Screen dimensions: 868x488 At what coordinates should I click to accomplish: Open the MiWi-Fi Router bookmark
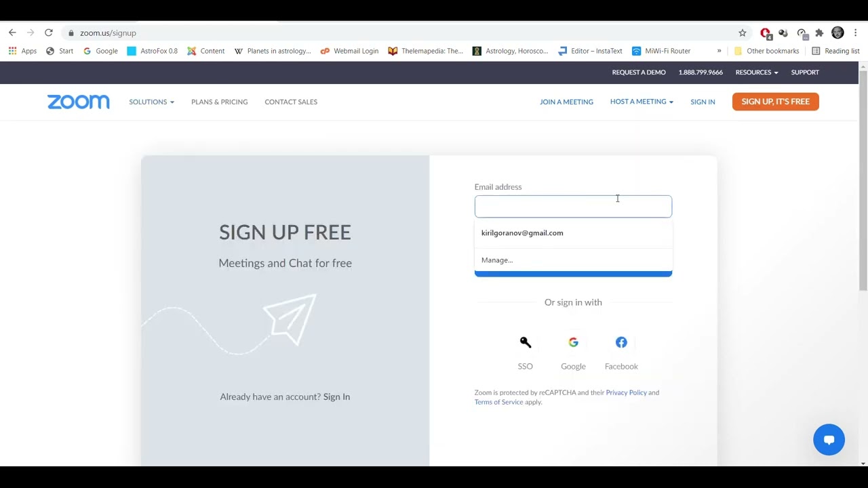[x=661, y=51]
